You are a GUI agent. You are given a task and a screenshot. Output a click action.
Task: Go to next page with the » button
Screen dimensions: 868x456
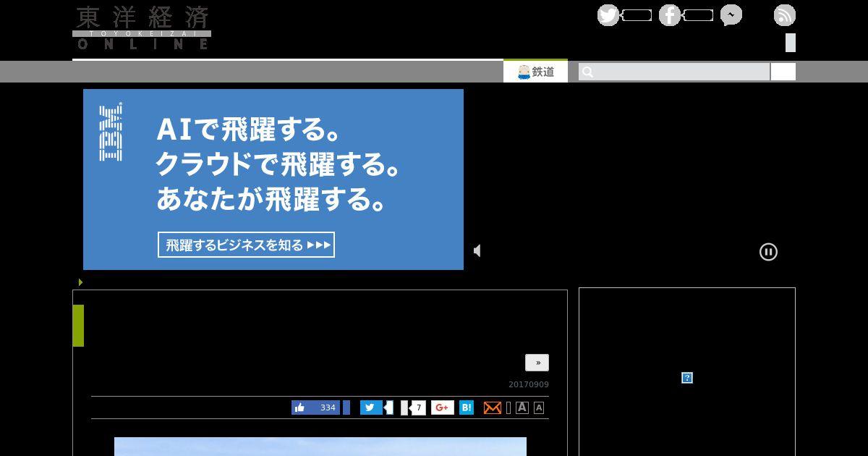coord(537,363)
